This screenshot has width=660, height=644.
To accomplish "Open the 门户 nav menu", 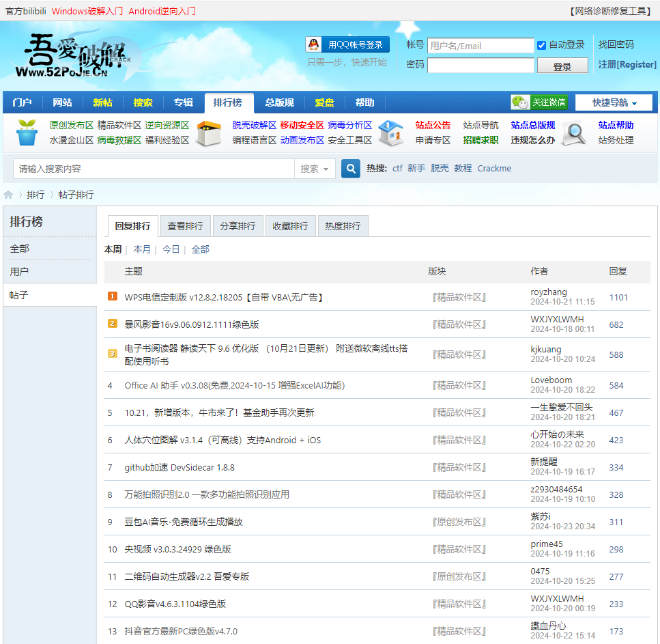I will [x=23, y=102].
